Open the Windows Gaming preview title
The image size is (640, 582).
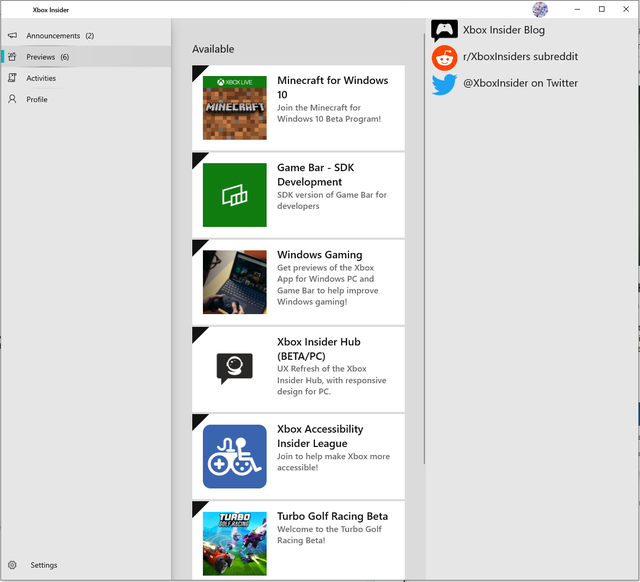click(320, 254)
